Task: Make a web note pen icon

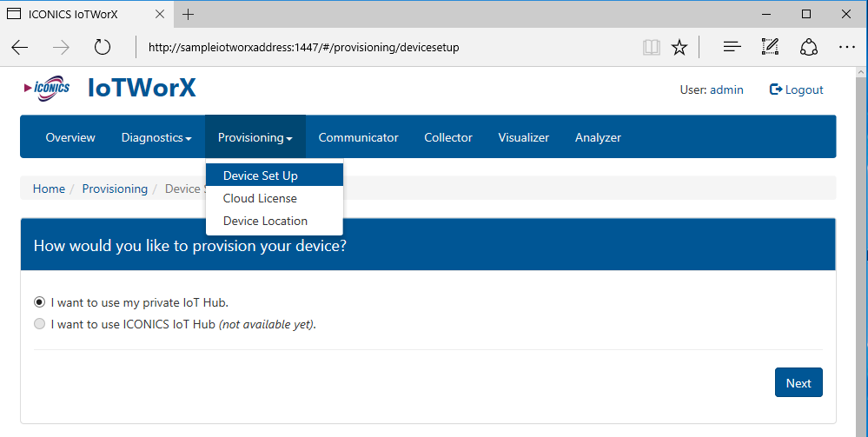Action: (770, 47)
